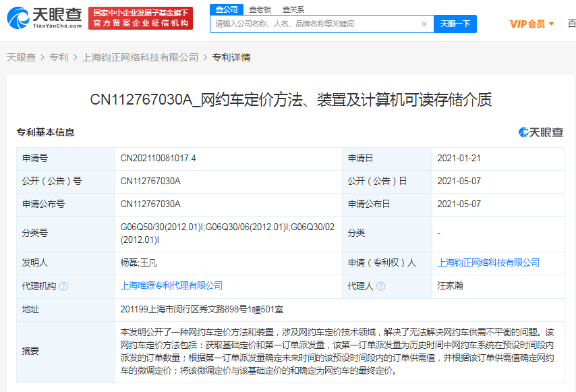576x392 pixels.
Task: Click the patent title CN112767030A heading
Action: 291,100
